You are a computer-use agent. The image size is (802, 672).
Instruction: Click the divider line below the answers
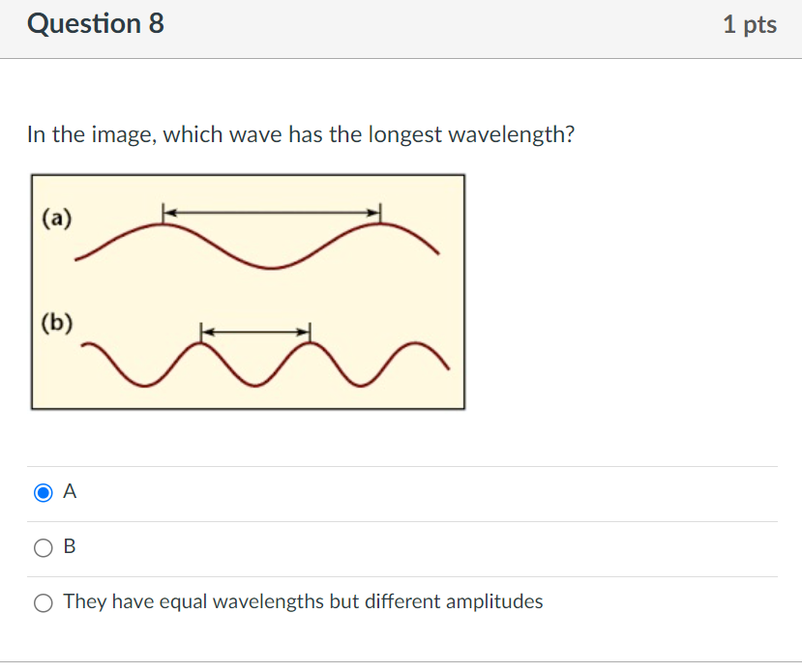(x=401, y=657)
